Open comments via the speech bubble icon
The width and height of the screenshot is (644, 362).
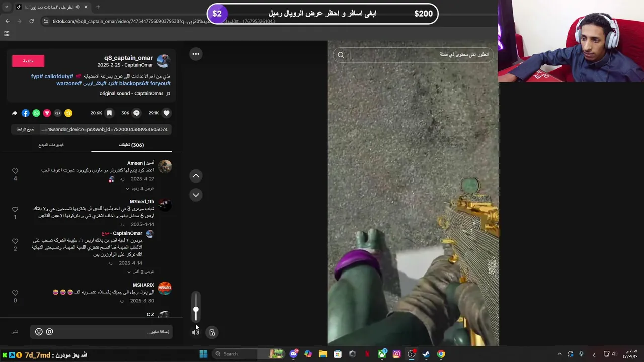[x=136, y=113]
